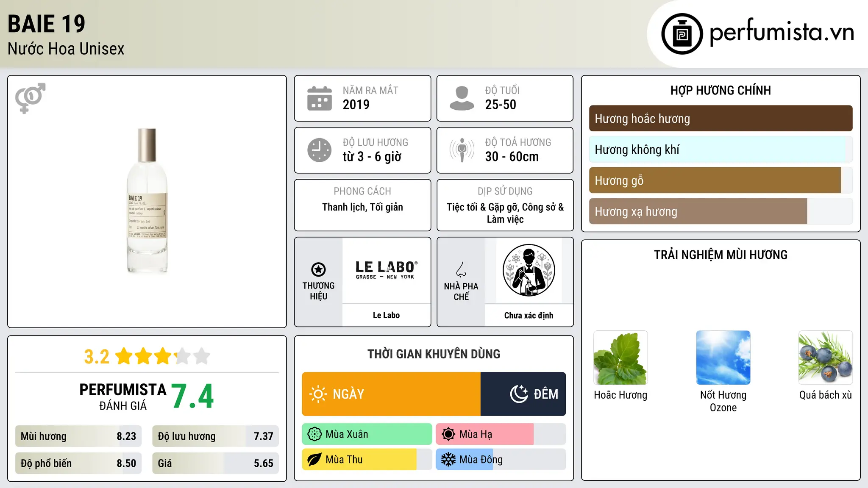Click the nose icon above Nhà pha chế
Image resolution: width=868 pixels, height=488 pixels.
(x=461, y=269)
